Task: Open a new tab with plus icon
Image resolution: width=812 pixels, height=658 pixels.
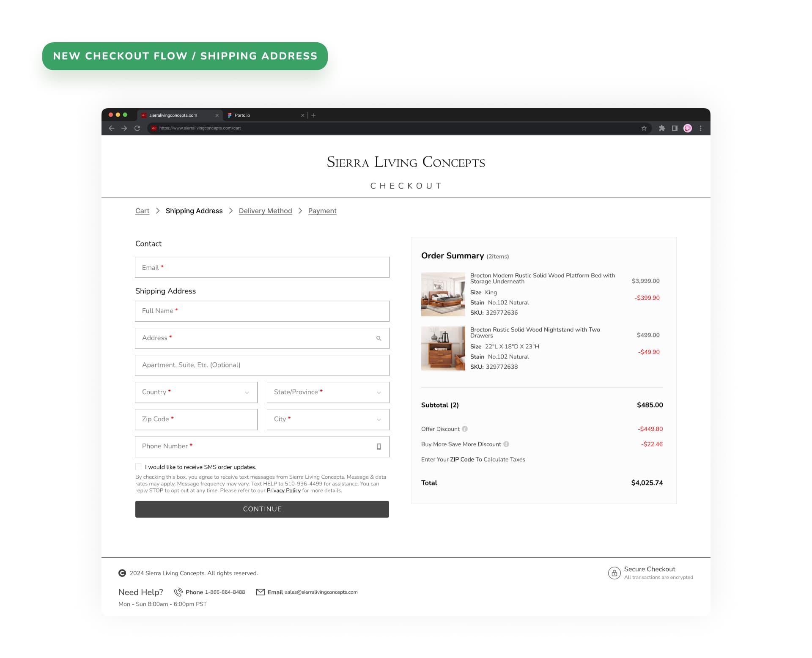Action: 313,115
